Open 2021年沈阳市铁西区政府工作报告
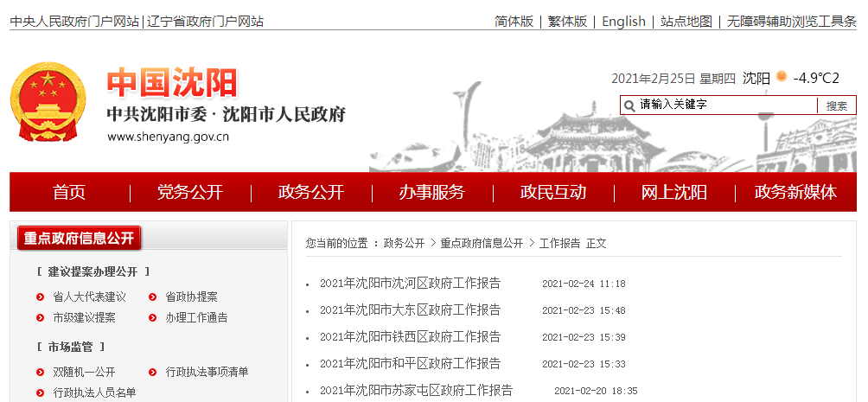The image size is (868, 402). click(410, 336)
